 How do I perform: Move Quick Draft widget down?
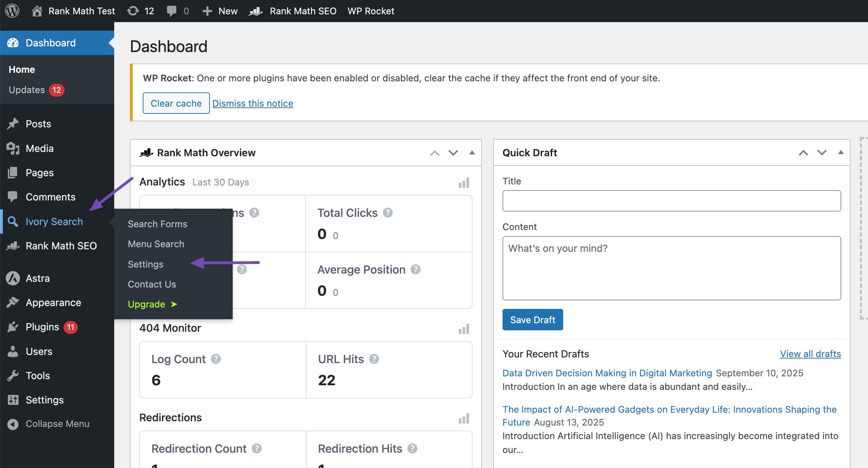point(822,153)
